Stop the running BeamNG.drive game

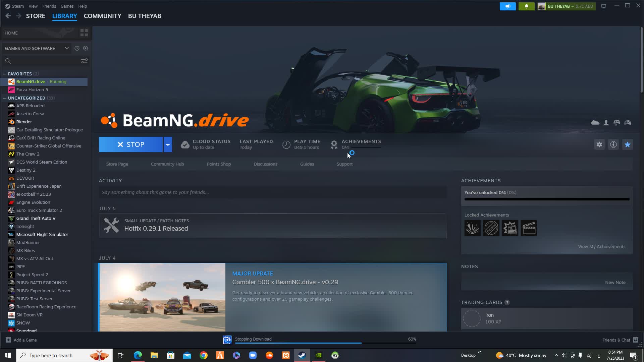point(130,144)
